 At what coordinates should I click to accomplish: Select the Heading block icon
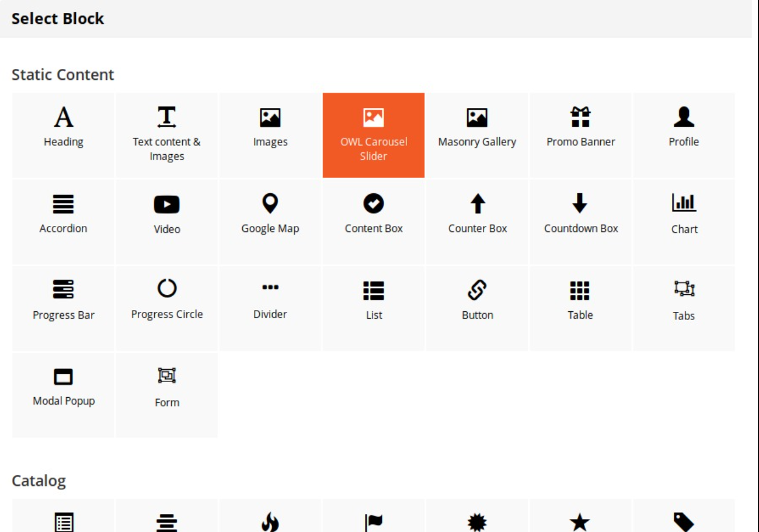[63, 118]
